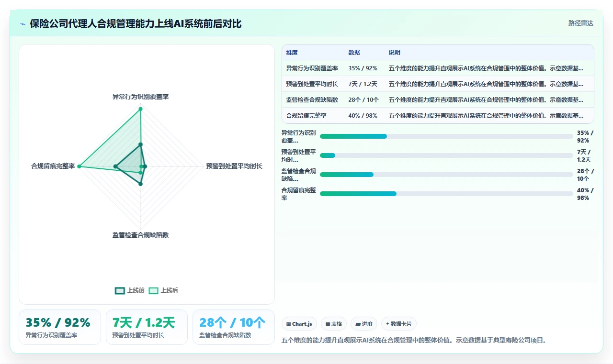613x364 pixels.
Task: Click the 路径雷达 label in the header
Action: click(580, 23)
